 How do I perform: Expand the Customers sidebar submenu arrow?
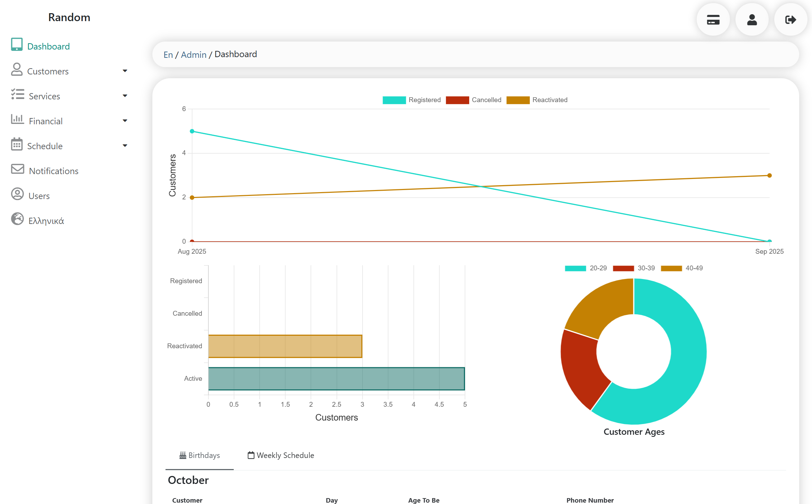pos(125,71)
